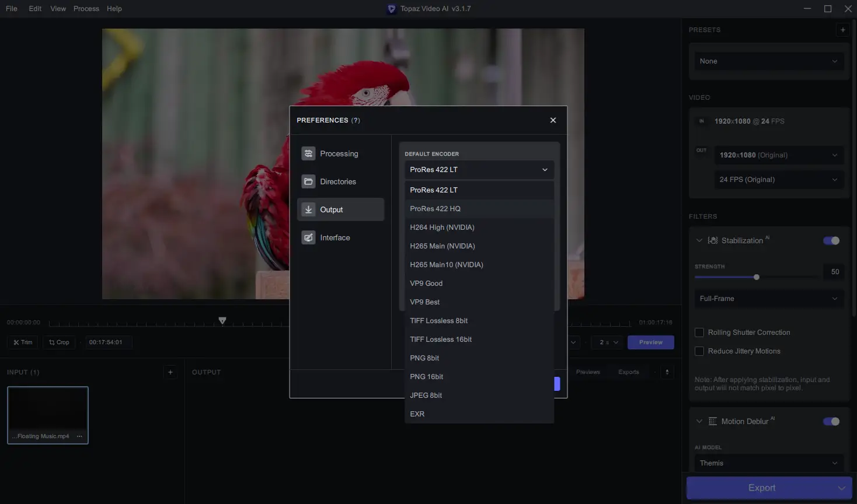The image size is (857, 504).
Task: Select JPEG 8bit output format
Action: pos(479,395)
